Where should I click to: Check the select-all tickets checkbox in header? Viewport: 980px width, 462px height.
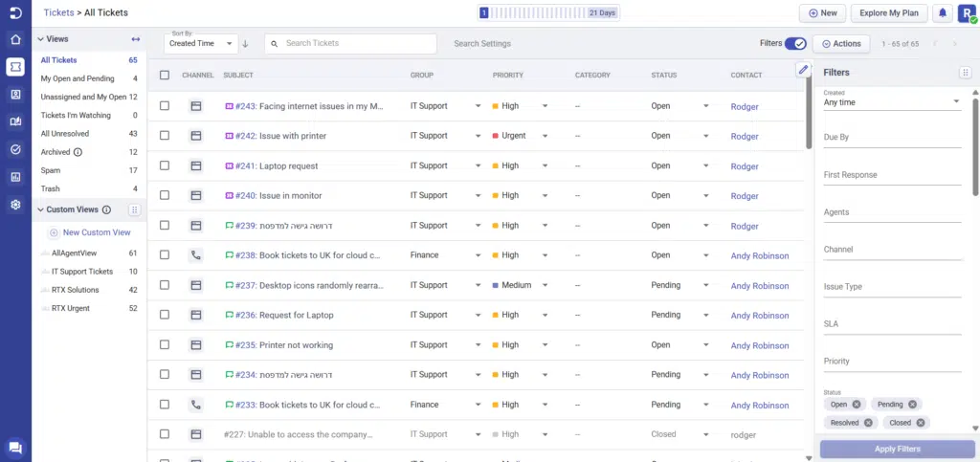[x=165, y=76]
